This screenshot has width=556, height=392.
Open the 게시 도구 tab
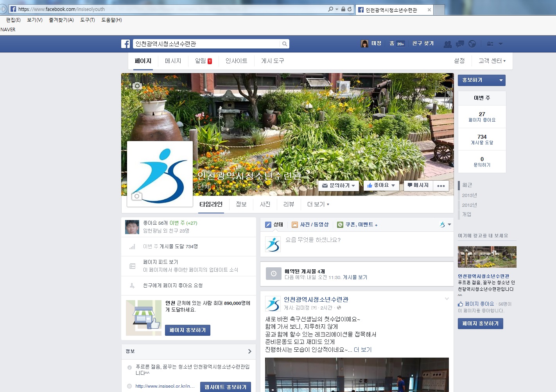[x=273, y=61]
